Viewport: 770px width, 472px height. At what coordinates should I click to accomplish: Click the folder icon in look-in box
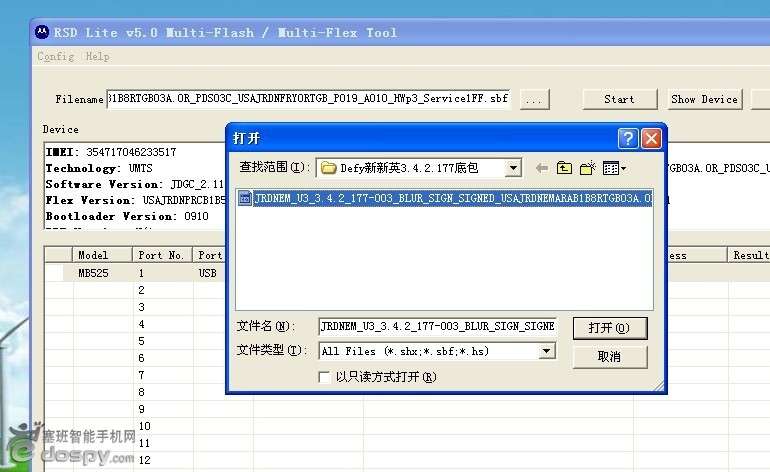click(x=328, y=168)
